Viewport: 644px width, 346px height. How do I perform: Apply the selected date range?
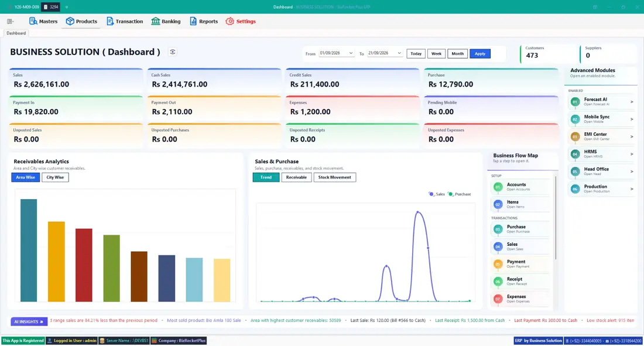tap(479, 54)
